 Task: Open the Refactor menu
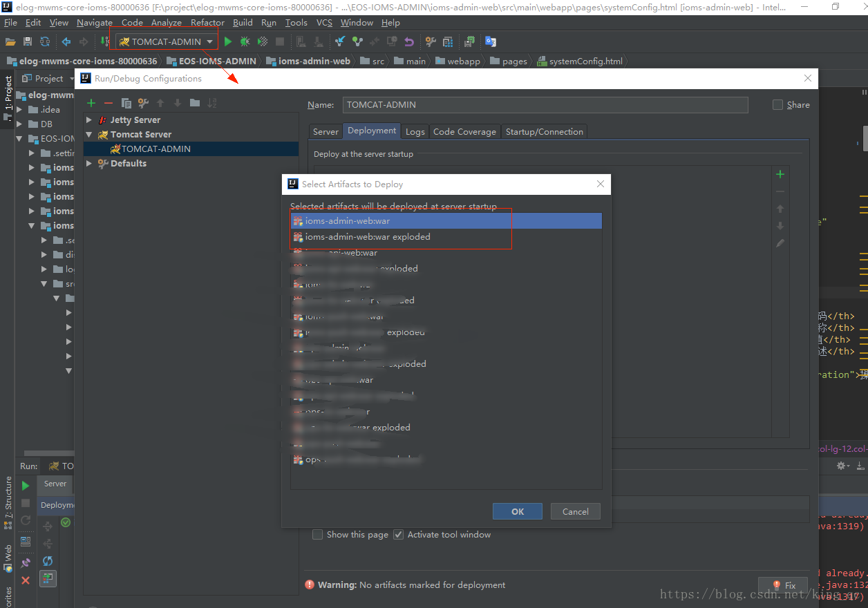point(207,22)
